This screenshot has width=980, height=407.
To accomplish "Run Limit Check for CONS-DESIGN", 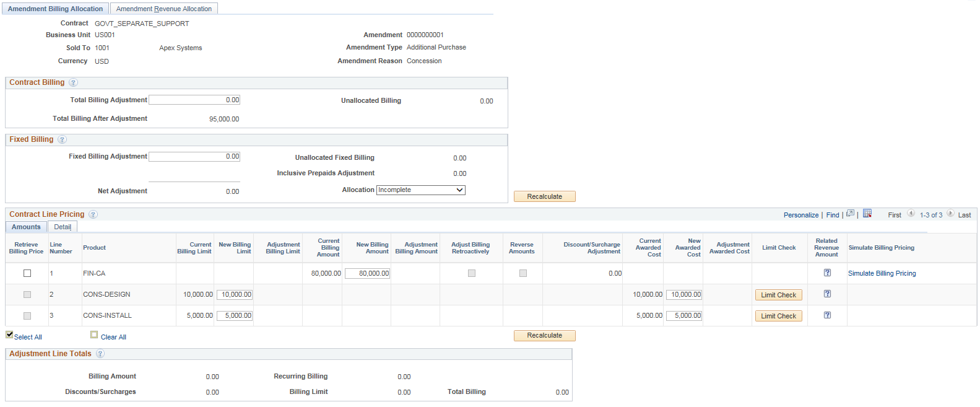I will [x=779, y=295].
